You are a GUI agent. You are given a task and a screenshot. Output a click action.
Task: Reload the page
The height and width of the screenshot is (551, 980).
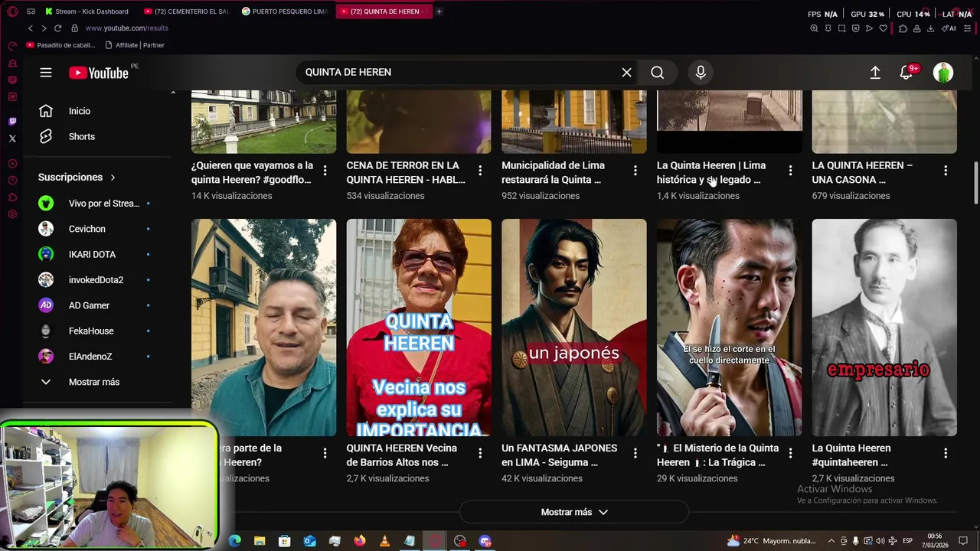57,28
